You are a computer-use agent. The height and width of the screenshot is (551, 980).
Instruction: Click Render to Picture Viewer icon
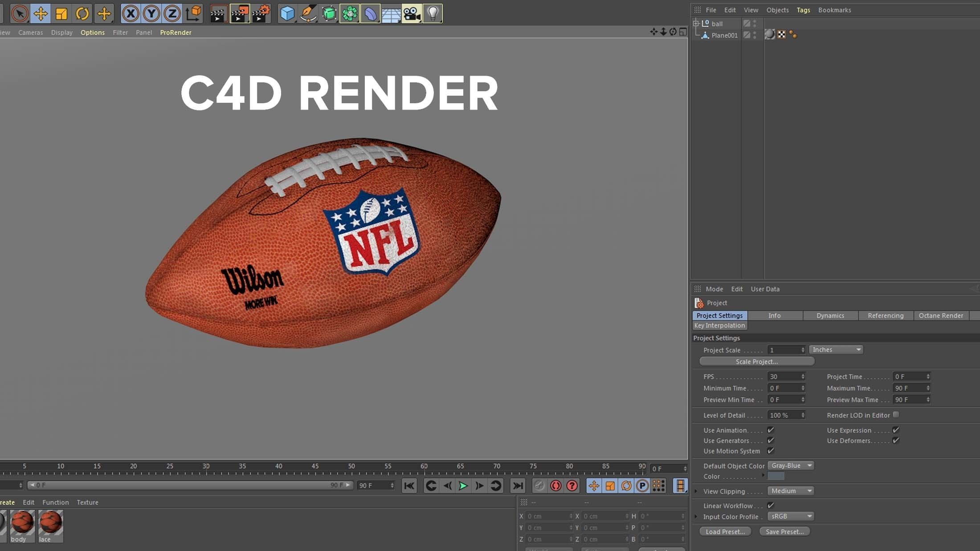(240, 13)
